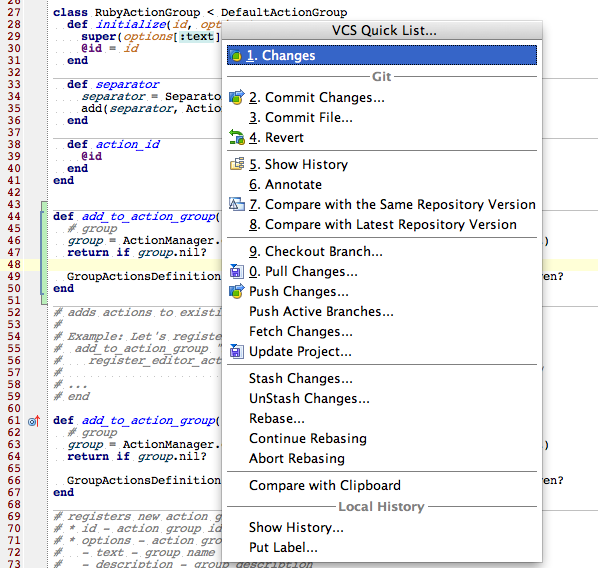Select 'Update Project...'
The width and height of the screenshot is (598, 568).
(x=301, y=352)
